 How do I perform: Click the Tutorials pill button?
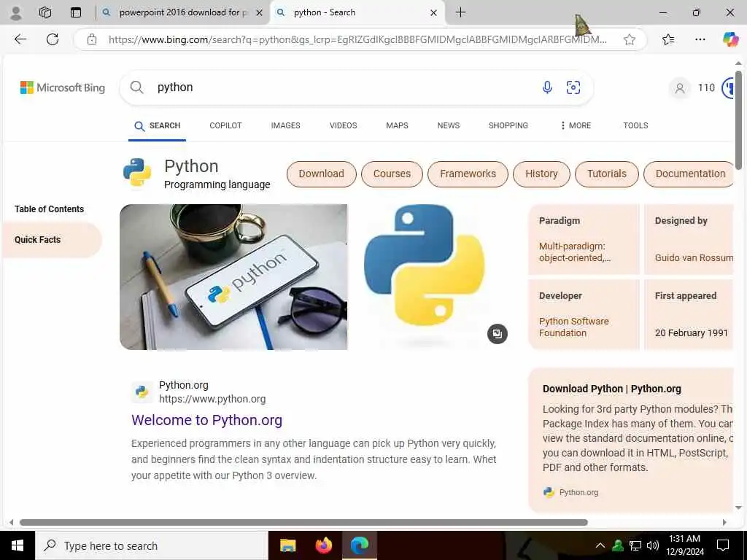pyautogui.click(x=606, y=174)
